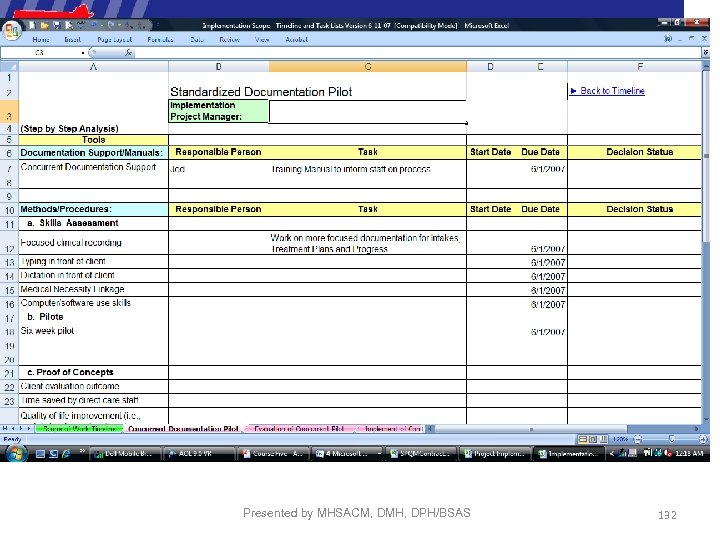Show hidden system tray icons chevron

pyautogui.click(x=612, y=454)
